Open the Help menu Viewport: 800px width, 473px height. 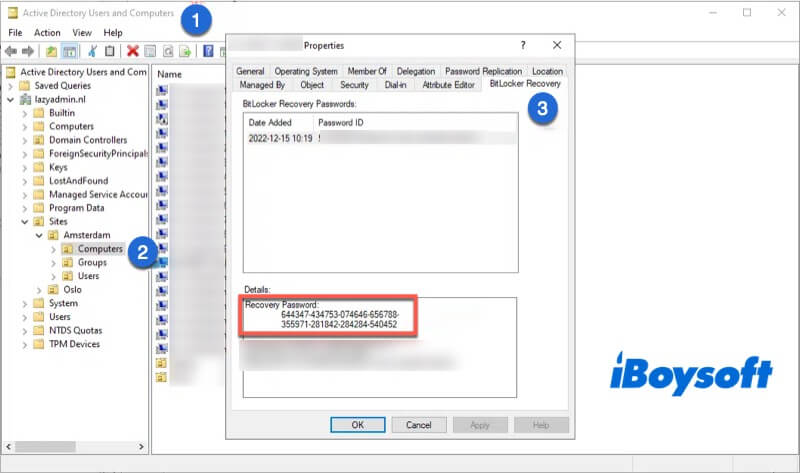tap(113, 33)
